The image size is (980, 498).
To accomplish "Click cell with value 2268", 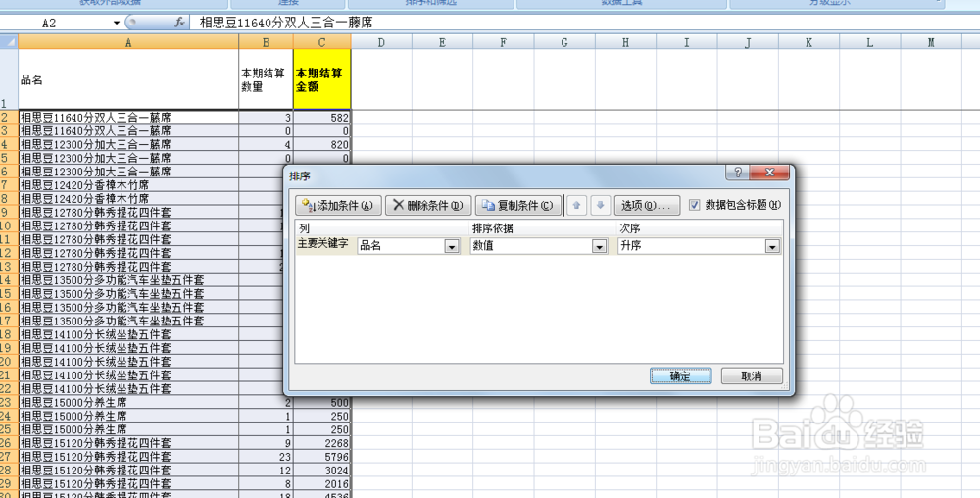I will (321, 443).
